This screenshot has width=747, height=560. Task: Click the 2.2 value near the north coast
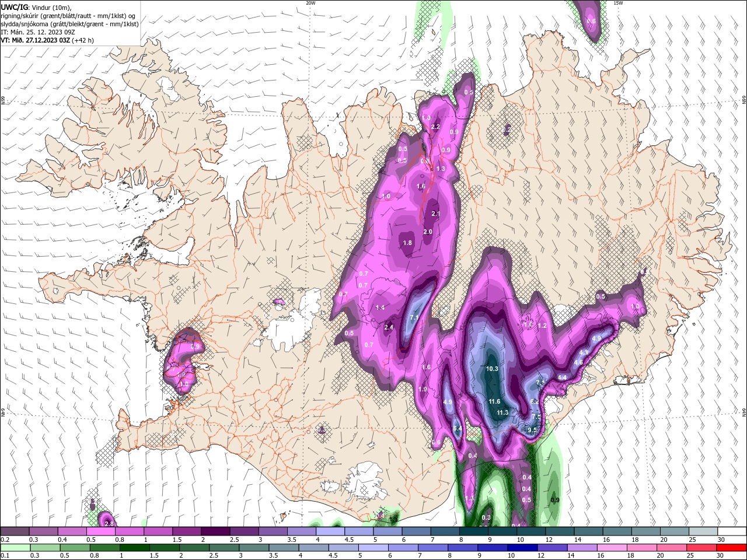point(435,127)
